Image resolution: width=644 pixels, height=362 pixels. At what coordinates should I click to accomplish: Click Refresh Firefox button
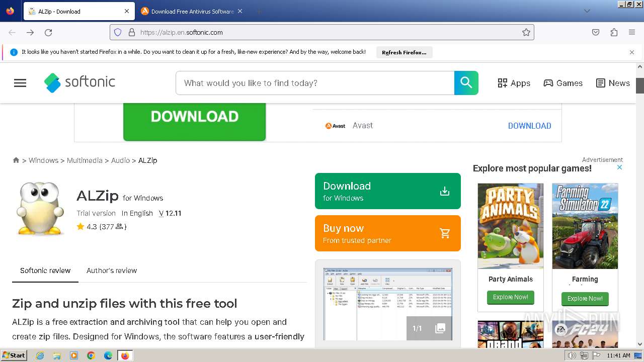[404, 52]
